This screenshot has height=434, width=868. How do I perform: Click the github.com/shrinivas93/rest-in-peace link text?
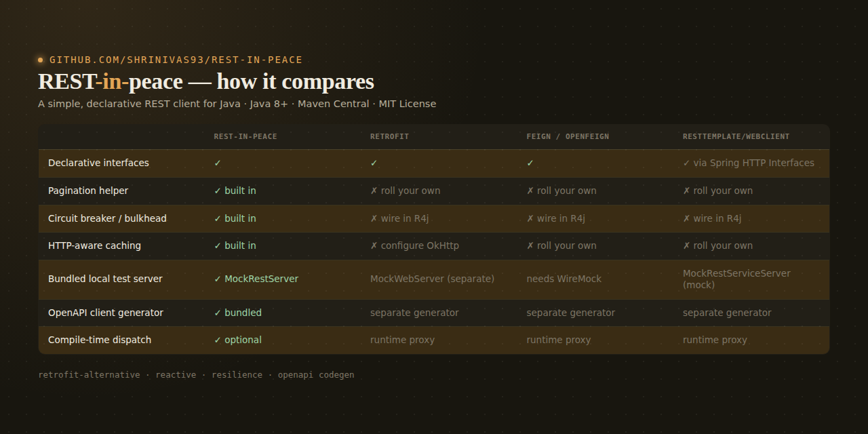point(176,60)
